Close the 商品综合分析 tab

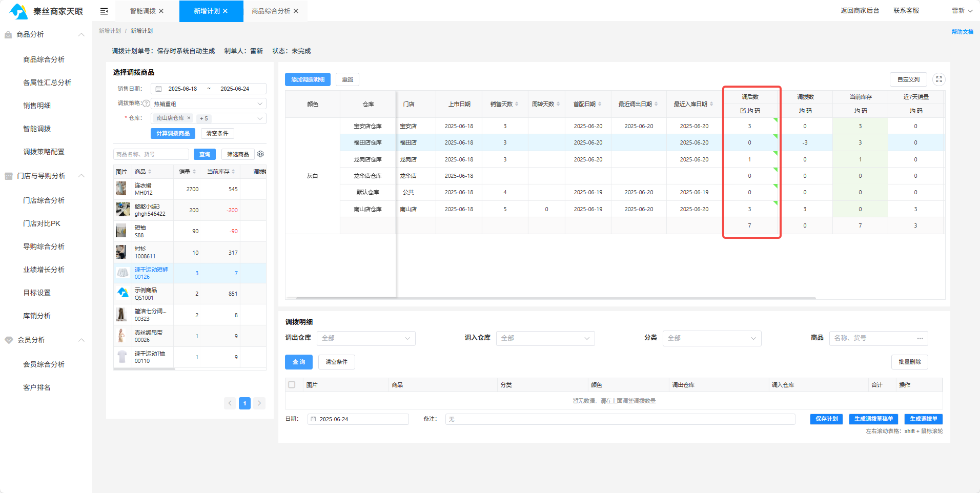coord(296,11)
